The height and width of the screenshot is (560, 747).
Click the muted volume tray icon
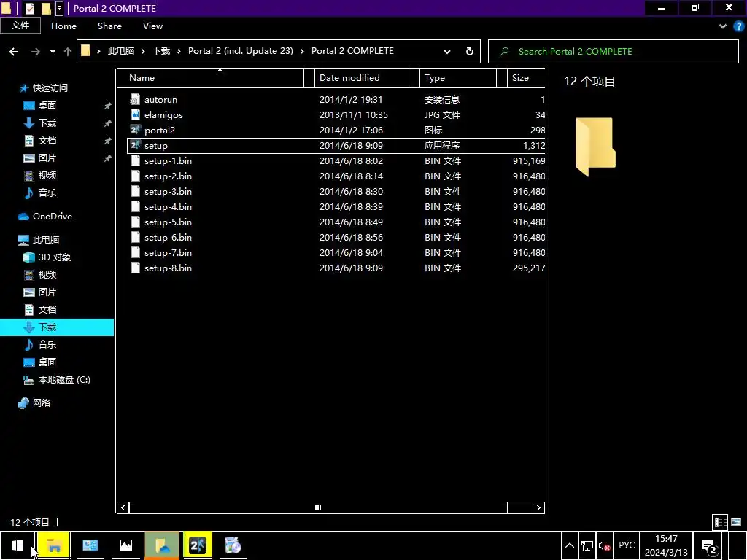coord(604,545)
